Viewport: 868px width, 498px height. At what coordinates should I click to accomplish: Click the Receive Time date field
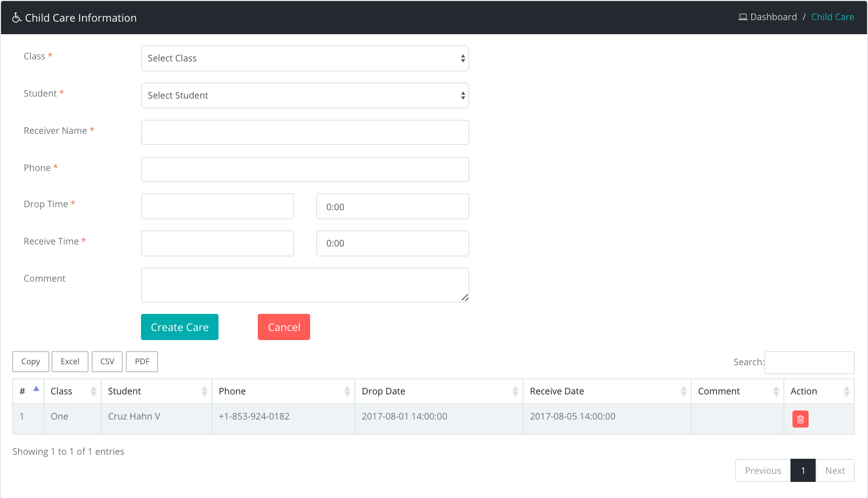point(218,243)
